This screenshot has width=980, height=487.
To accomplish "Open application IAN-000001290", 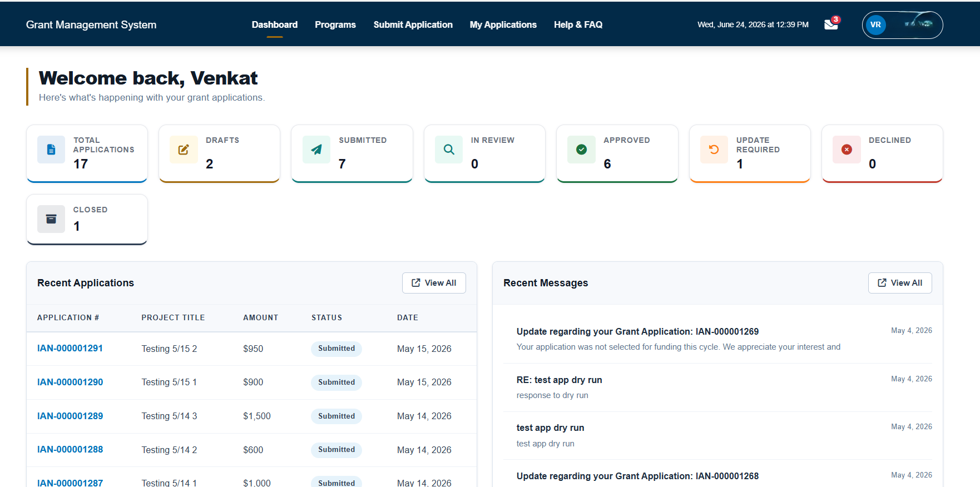I will pyautogui.click(x=70, y=382).
